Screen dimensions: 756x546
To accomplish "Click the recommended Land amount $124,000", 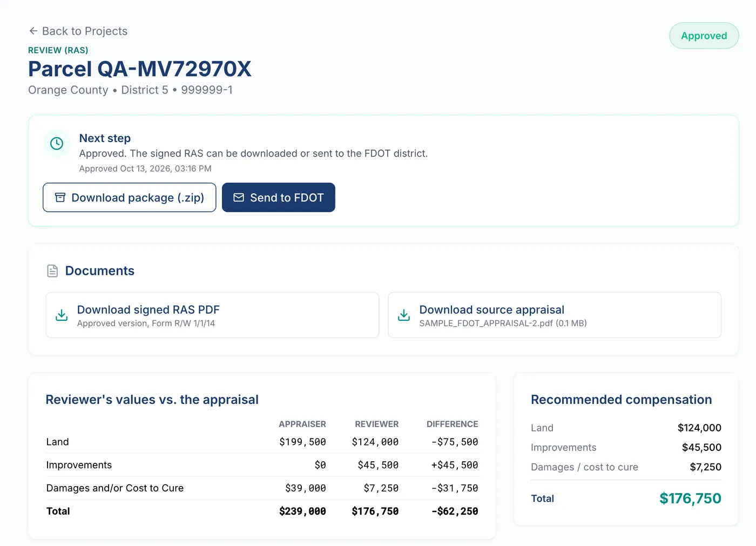I will [699, 428].
